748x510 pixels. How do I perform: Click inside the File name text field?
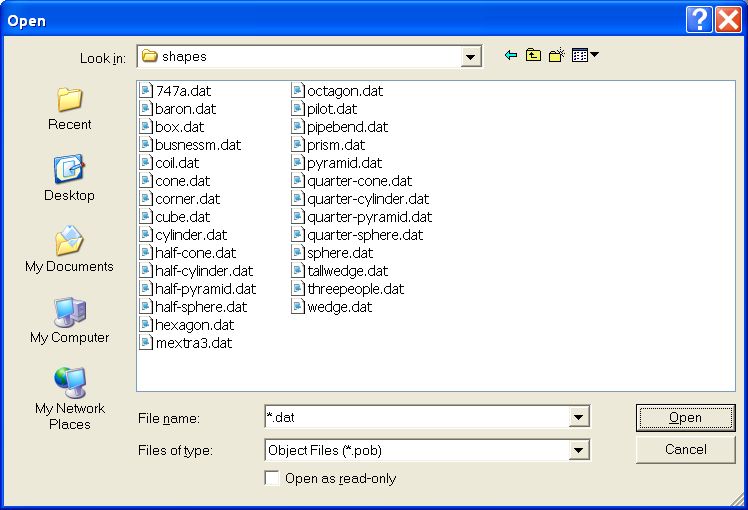tap(415, 418)
